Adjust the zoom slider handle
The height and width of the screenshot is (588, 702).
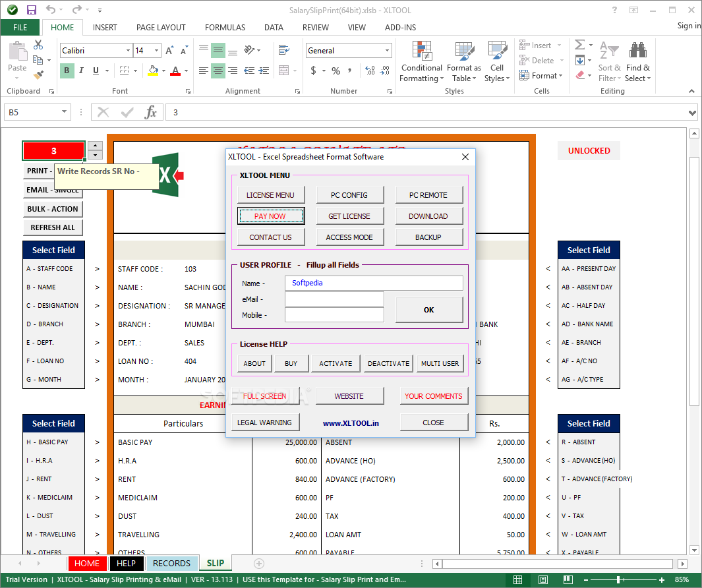pos(619,579)
